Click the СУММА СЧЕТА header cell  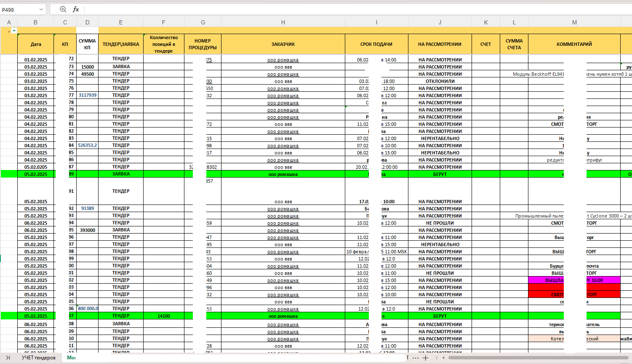(x=514, y=44)
